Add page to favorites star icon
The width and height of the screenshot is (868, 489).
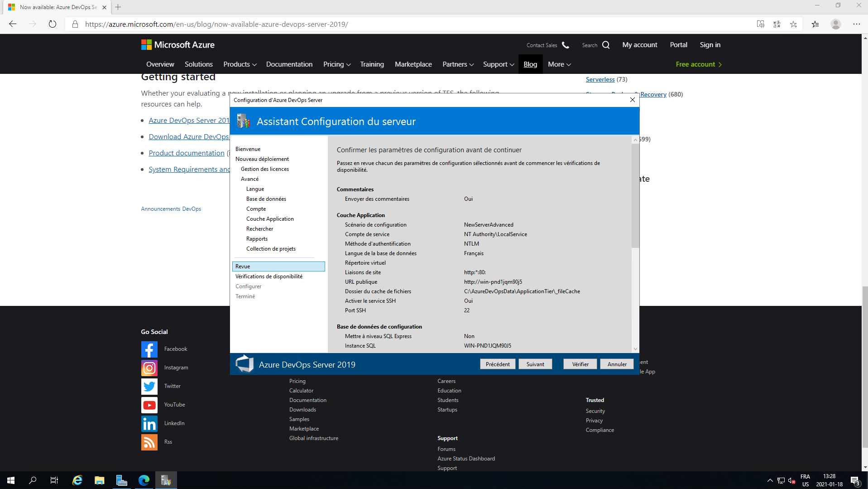click(x=793, y=24)
